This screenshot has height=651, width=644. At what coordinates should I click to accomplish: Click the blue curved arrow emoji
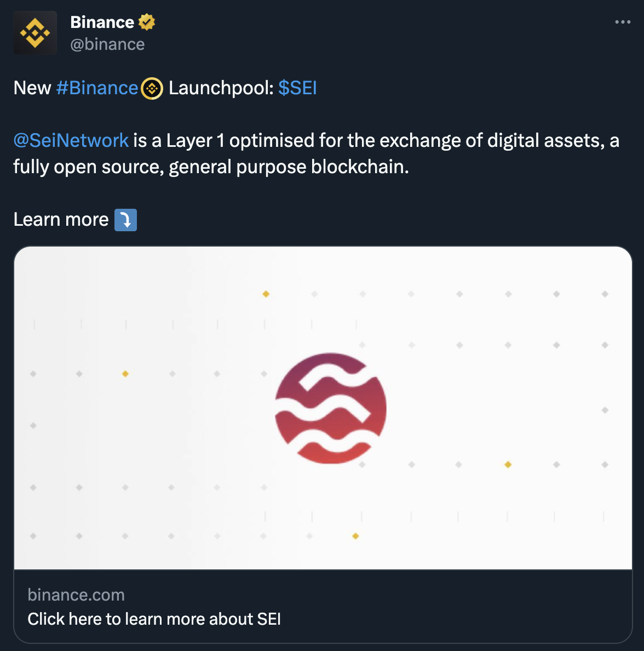[125, 220]
